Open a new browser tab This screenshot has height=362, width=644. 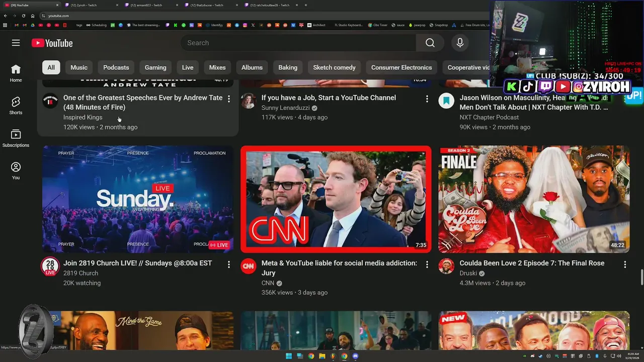pyautogui.click(x=306, y=5)
